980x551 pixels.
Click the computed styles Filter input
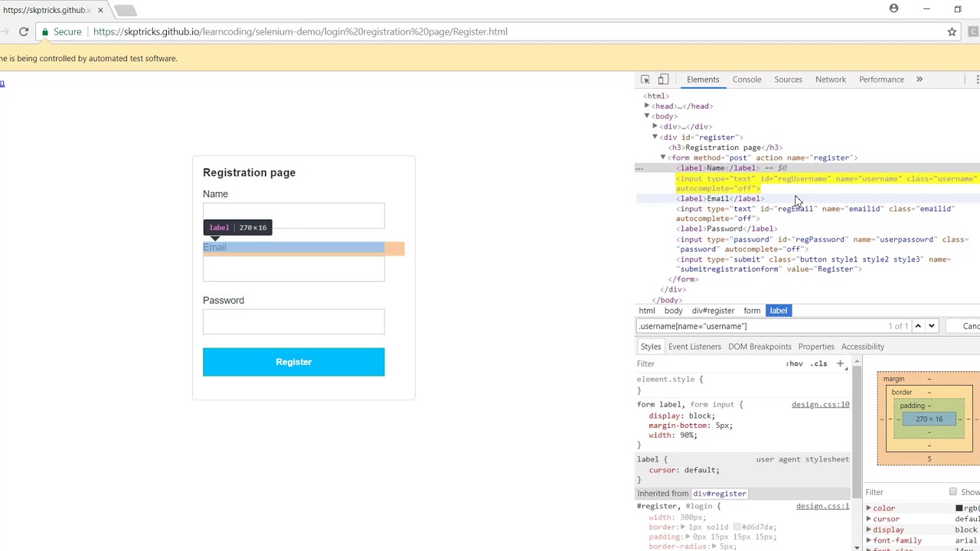(903, 492)
